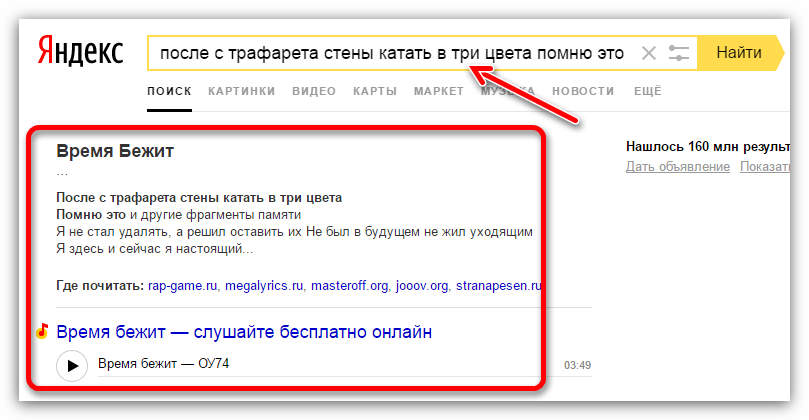Click the track duration 03:49

click(x=577, y=365)
